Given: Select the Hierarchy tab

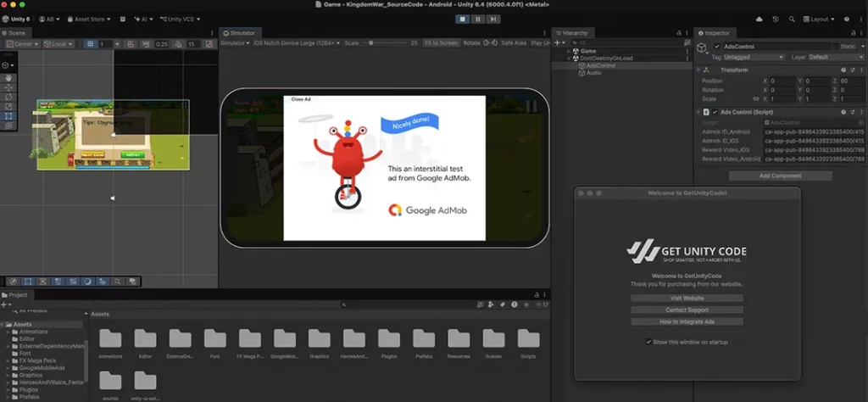Looking at the screenshot, I should (x=572, y=33).
